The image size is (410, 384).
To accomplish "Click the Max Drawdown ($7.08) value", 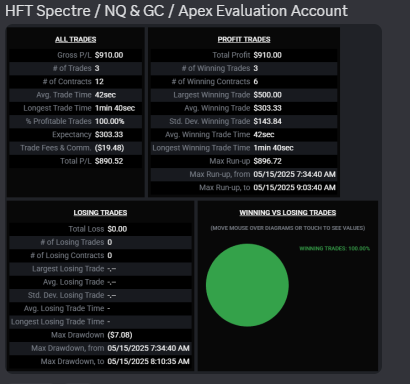I will click(x=120, y=335).
